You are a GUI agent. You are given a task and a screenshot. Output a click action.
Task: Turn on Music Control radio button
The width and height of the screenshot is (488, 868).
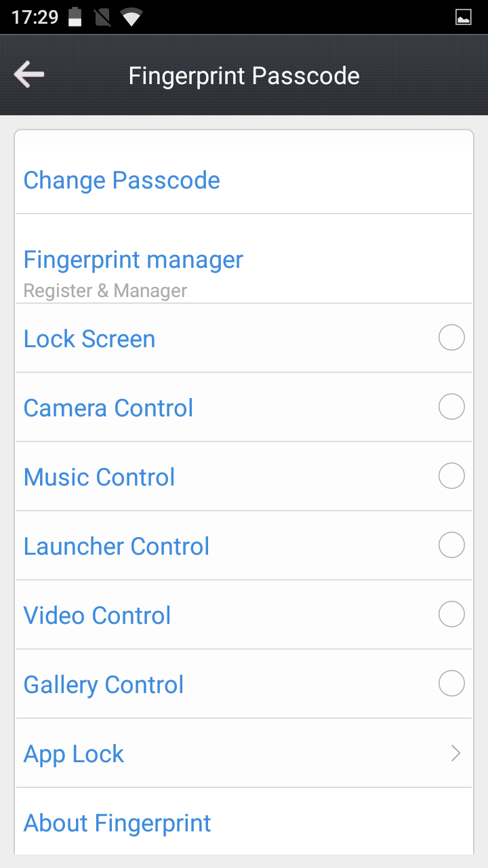pyautogui.click(x=451, y=476)
